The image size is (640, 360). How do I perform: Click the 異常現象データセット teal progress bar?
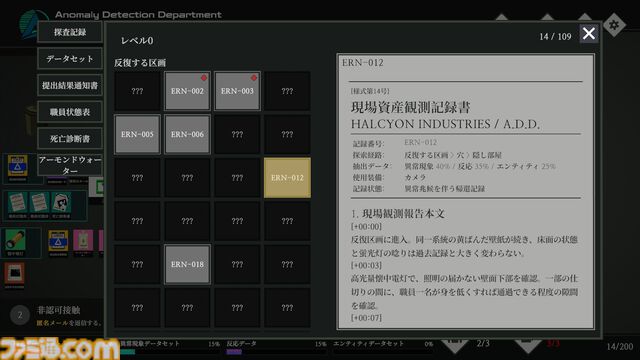(128, 352)
